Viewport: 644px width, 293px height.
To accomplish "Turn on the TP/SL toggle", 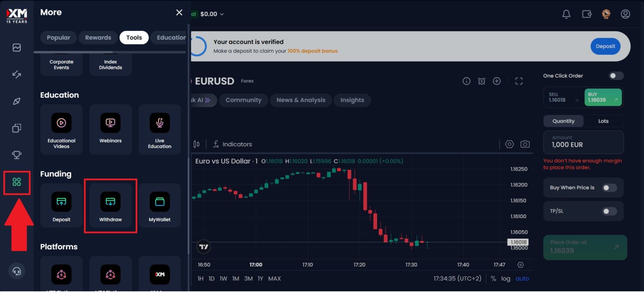I will click(609, 211).
